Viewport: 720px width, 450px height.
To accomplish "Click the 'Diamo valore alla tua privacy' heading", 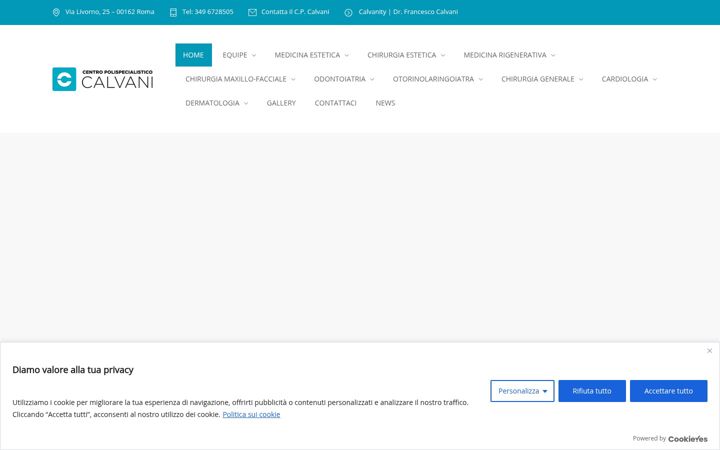I will click(x=73, y=370).
